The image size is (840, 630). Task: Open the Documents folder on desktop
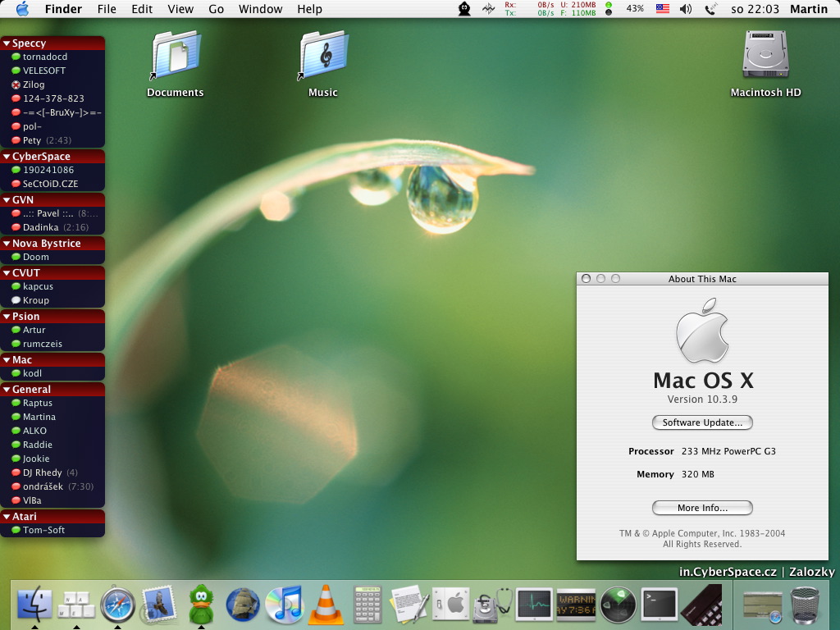pyautogui.click(x=176, y=56)
